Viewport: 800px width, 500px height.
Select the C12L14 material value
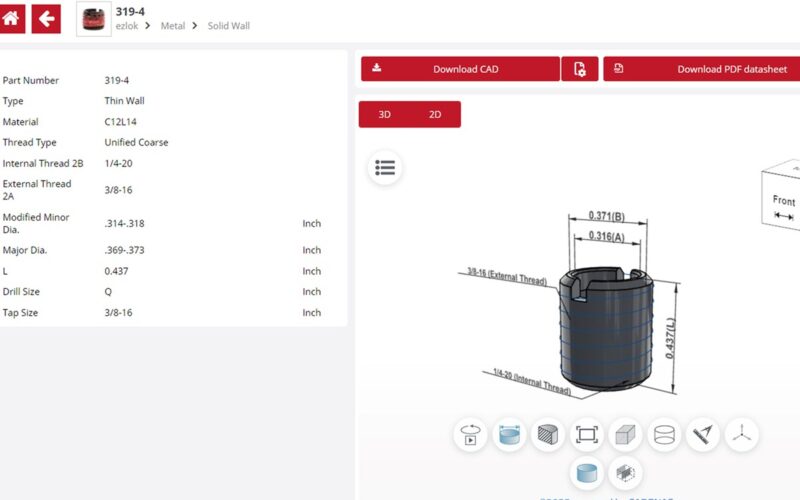120,121
